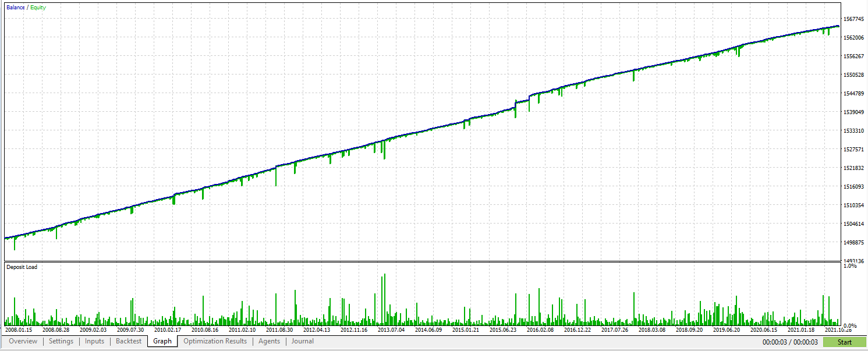The image size is (868, 351).
Task: Click the 2008.01.15 date label
Action: point(19,330)
